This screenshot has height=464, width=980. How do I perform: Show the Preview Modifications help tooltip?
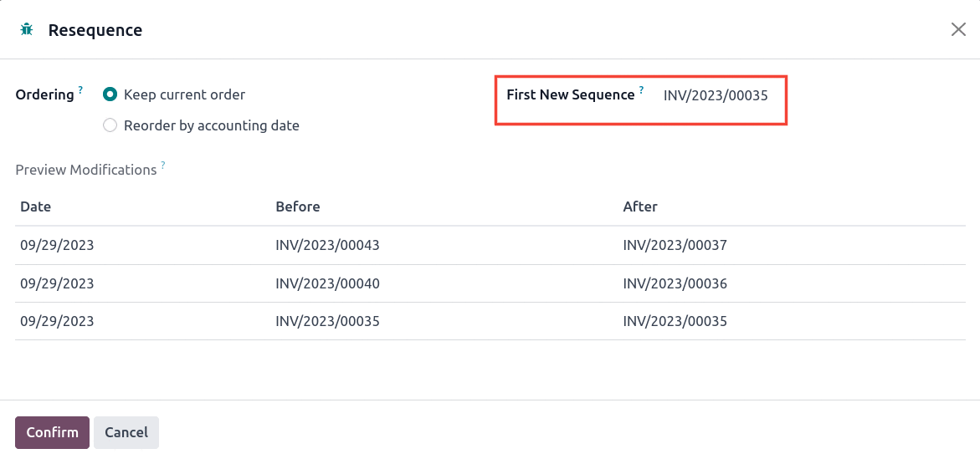pyautogui.click(x=163, y=165)
